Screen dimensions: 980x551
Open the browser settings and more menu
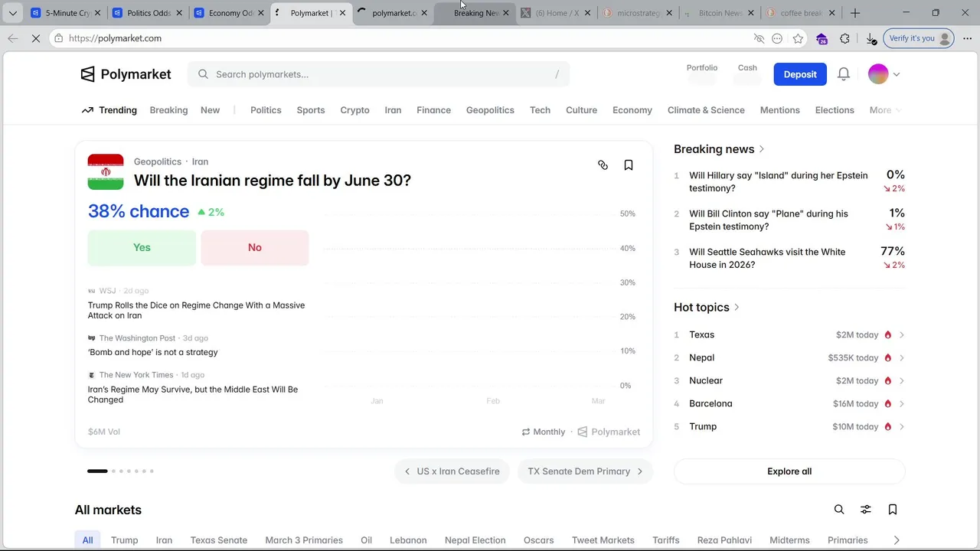click(x=965, y=38)
